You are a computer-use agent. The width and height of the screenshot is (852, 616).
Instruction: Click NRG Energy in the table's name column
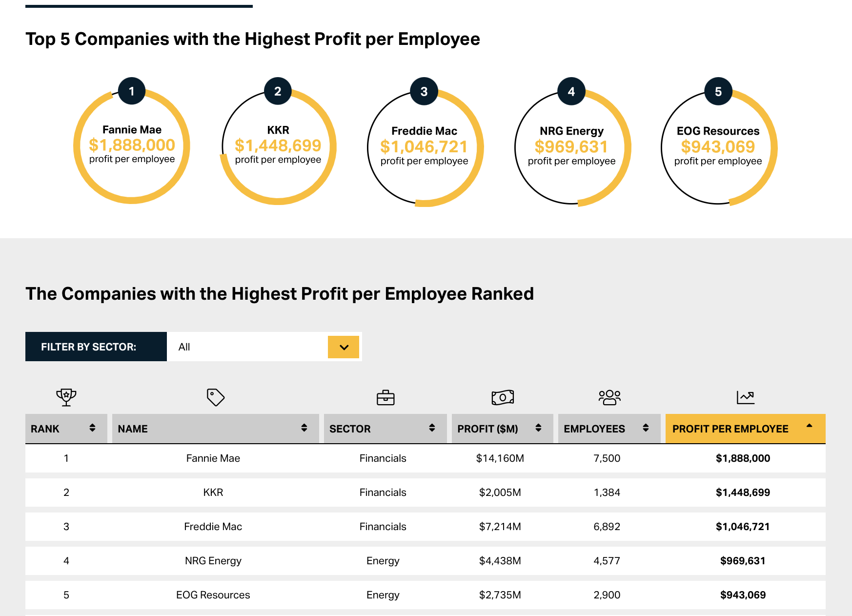[x=213, y=561]
